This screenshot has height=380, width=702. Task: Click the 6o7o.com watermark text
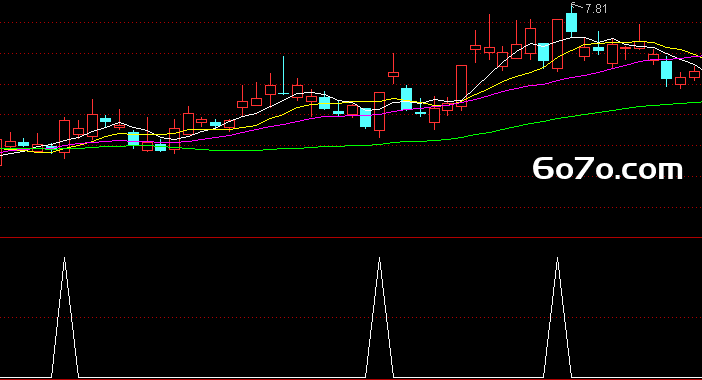point(607,168)
